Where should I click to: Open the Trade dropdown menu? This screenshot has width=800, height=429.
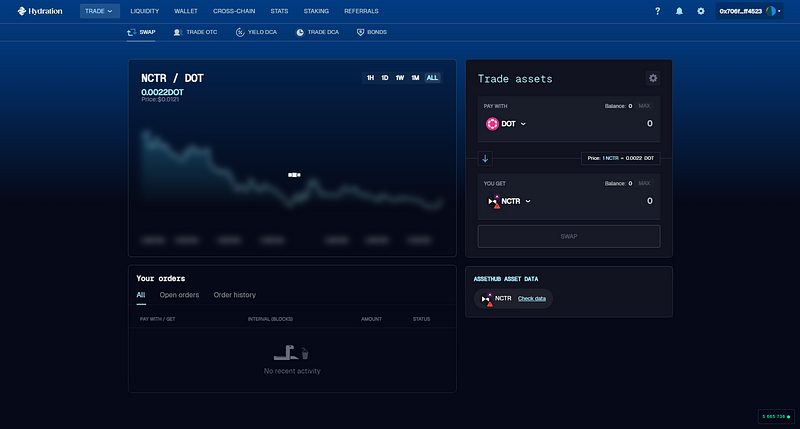tap(99, 11)
